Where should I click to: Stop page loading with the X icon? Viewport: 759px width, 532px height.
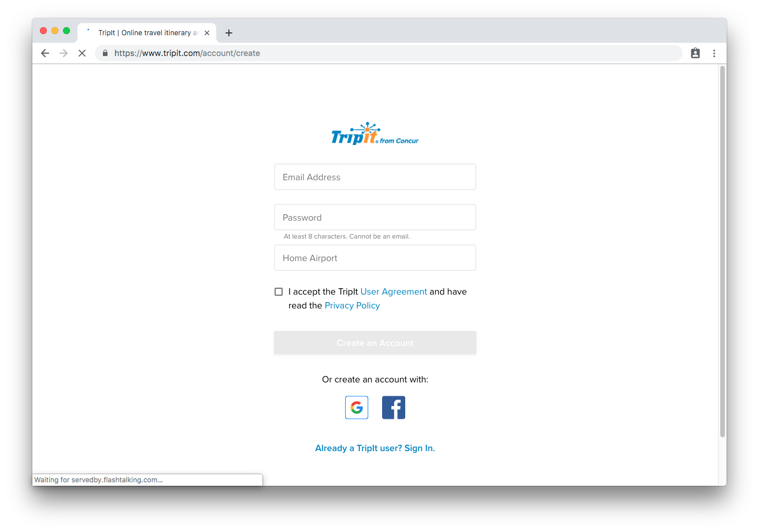[82, 53]
